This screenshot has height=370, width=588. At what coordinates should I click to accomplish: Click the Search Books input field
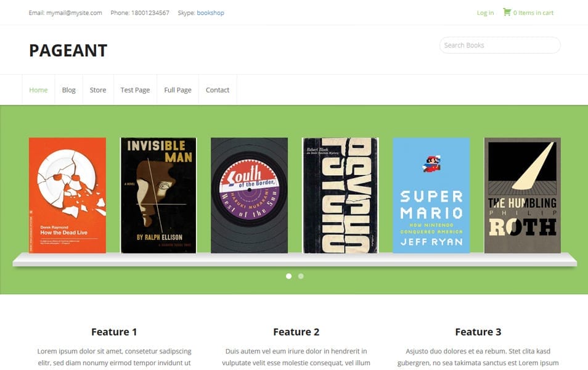pos(499,45)
